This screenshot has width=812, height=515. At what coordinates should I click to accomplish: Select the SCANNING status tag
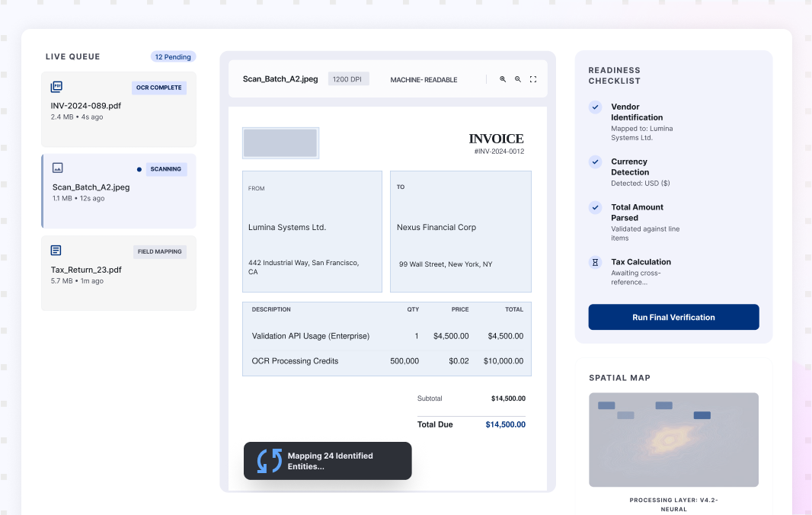166,169
